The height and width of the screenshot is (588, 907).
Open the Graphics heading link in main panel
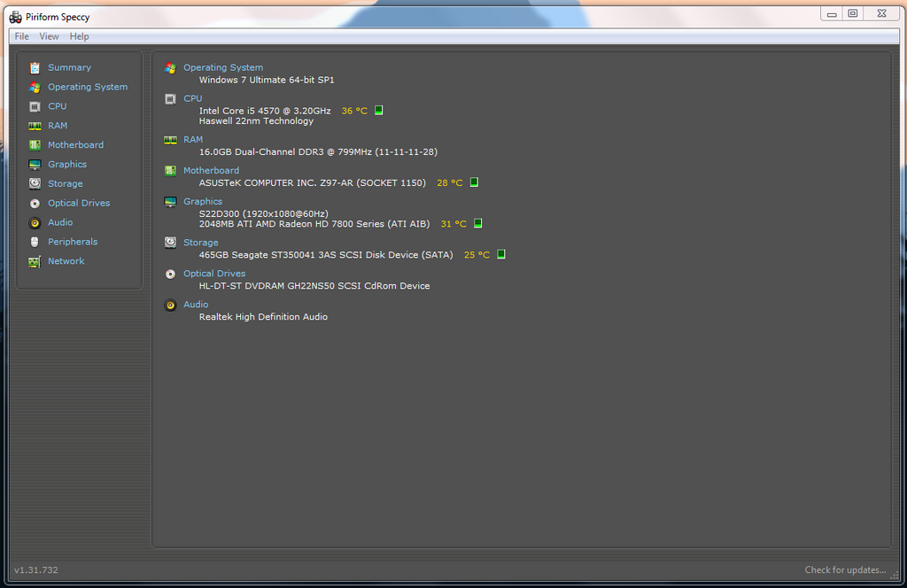[x=203, y=201]
